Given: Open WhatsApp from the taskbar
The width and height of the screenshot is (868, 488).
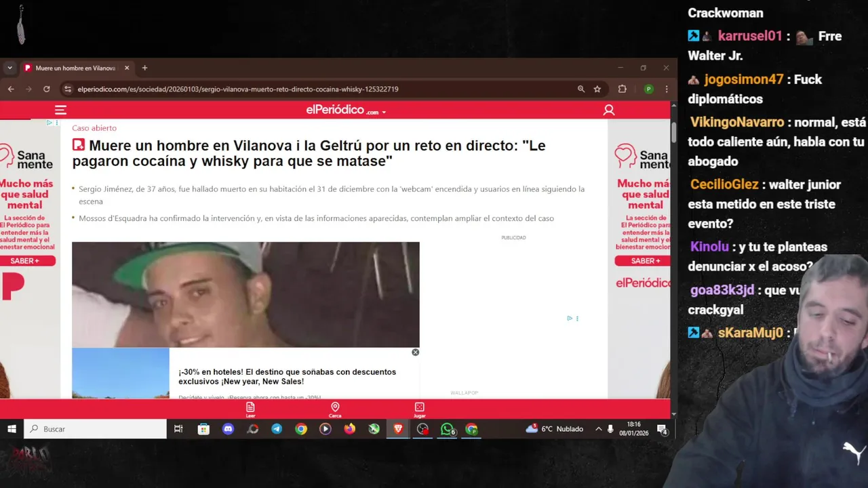Looking at the screenshot, I should point(447,429).
